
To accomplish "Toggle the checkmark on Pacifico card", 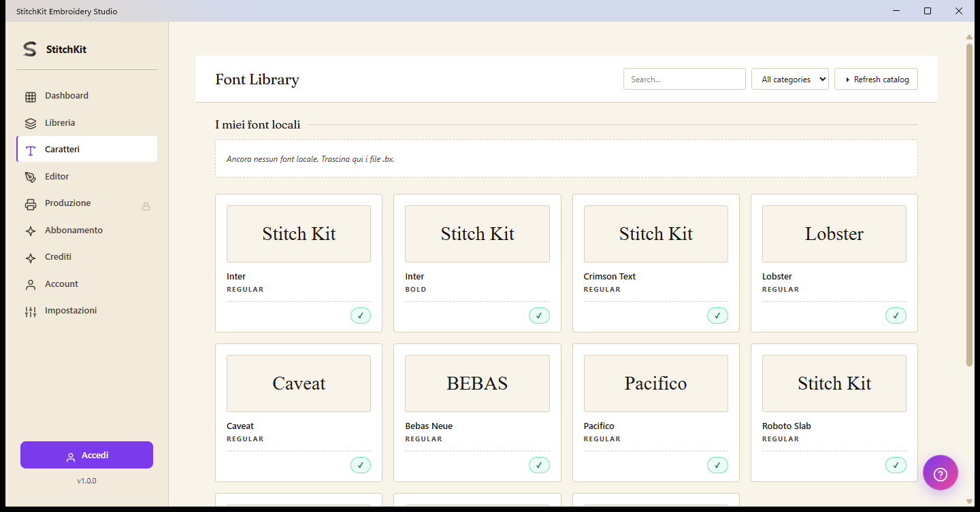I will pyautogui.click(x=717, y=465).
